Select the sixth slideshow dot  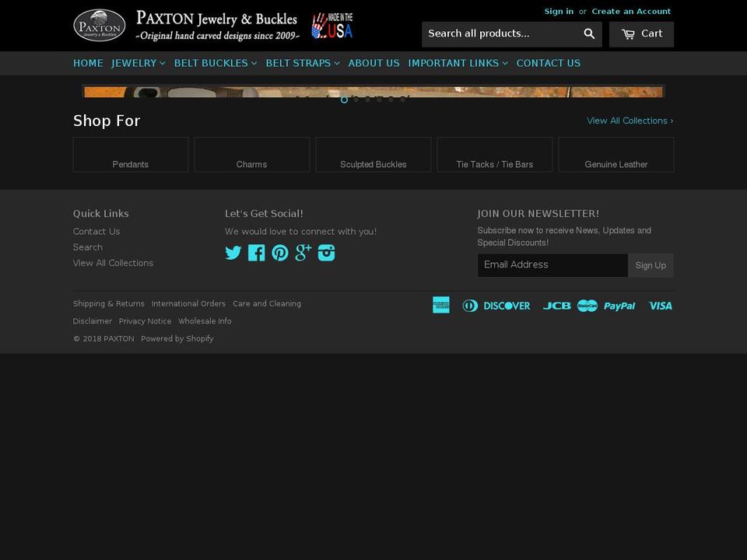click(x=402, y=100)
